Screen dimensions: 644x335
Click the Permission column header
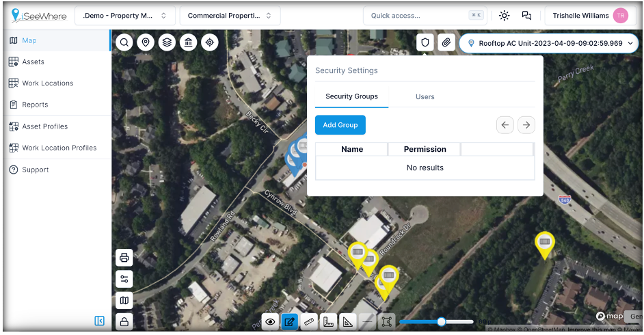click(425, 149)
